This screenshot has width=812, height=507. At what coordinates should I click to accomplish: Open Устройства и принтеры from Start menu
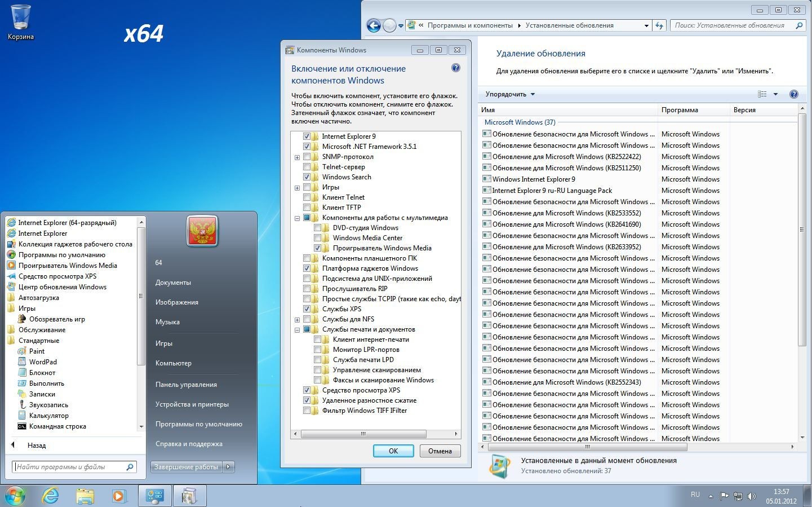tap(192, 404)
